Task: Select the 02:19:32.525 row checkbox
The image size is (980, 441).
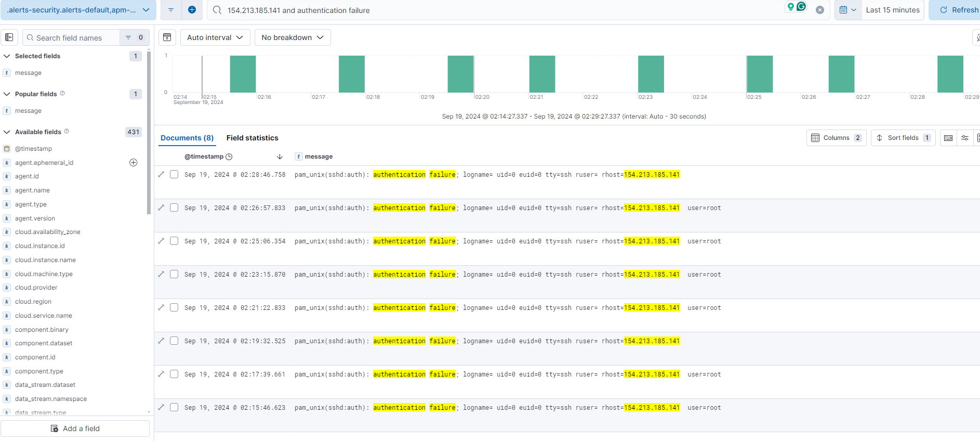Action: pos(174,341)
